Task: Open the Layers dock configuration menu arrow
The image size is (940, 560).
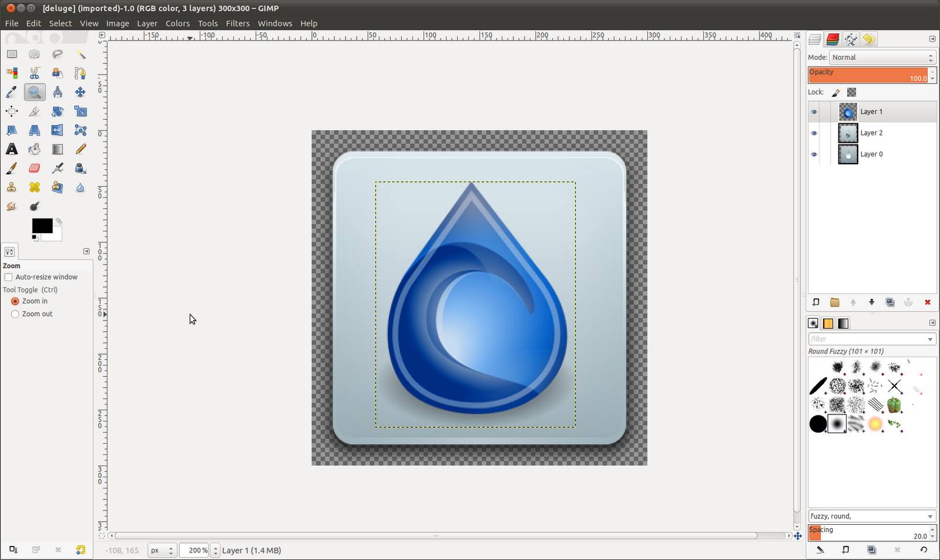Action: tap(932, 39)
